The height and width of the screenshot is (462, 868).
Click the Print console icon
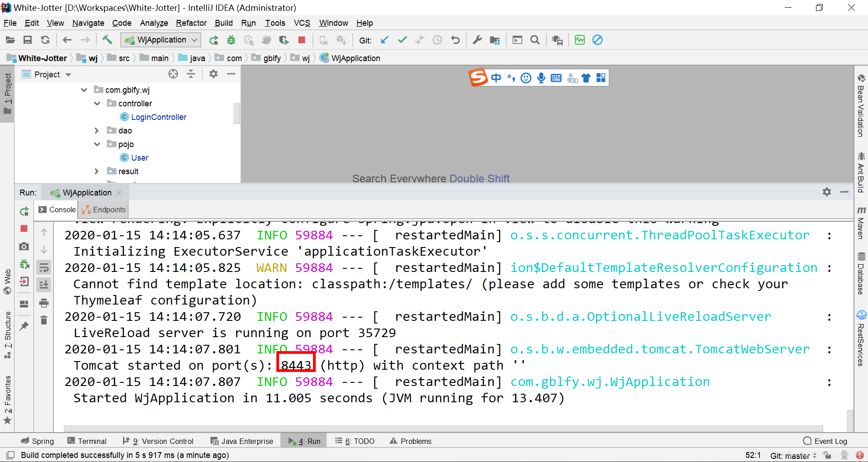click(x=44, y=303)
